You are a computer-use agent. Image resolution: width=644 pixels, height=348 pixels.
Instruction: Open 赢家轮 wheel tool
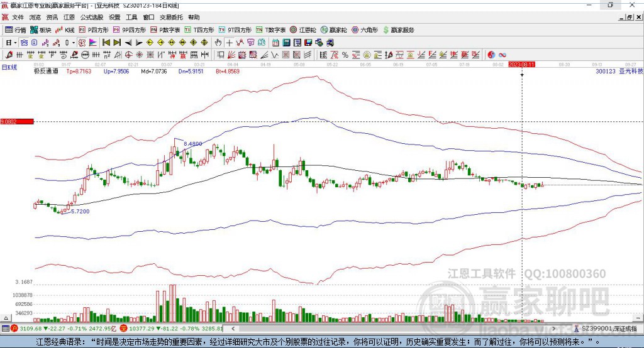pyautogui.click(x=334, y=30)
